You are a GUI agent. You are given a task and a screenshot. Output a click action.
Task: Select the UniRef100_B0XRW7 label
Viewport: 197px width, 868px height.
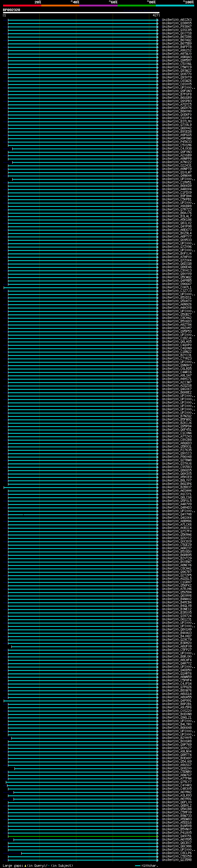177,562
